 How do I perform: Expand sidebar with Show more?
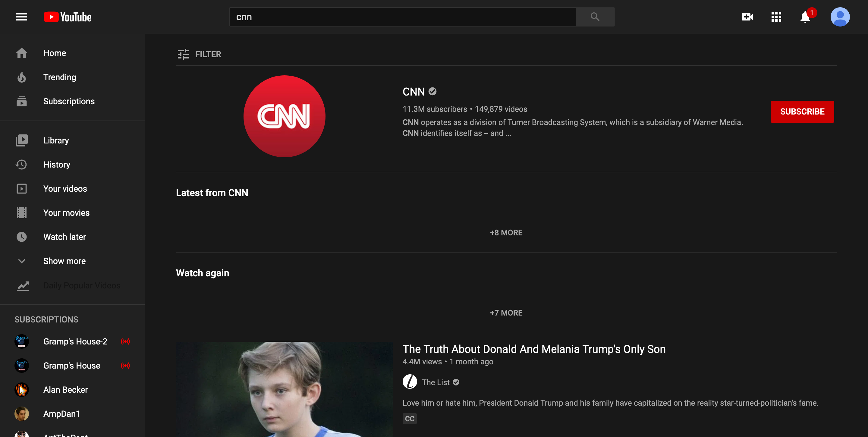[64, 261]
